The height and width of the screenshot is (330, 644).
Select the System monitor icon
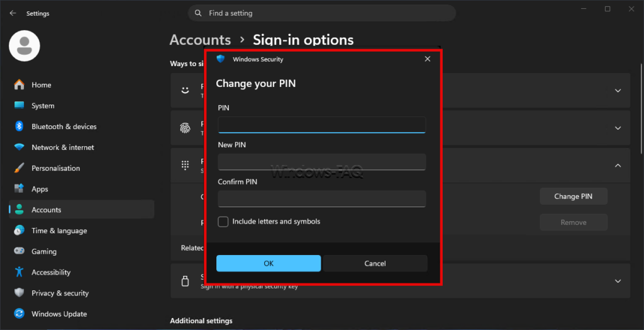click(19, 105)
